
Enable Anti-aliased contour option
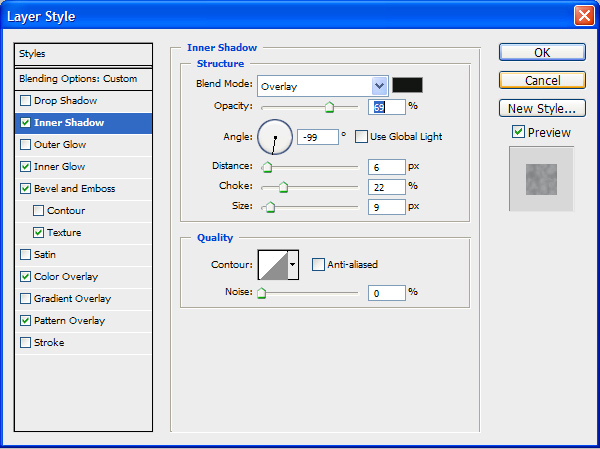(x=318, y=265)
